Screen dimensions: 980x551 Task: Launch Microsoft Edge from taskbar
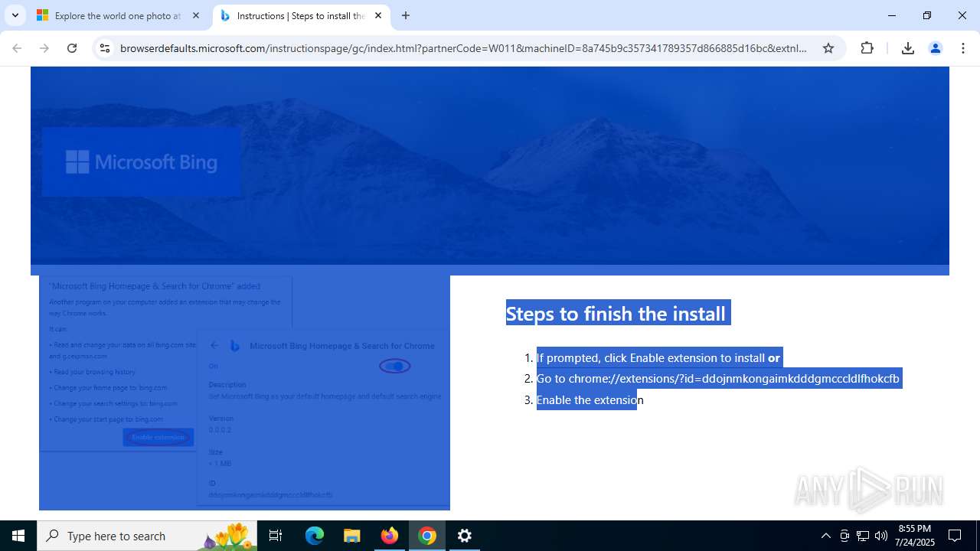coord(315,536)
